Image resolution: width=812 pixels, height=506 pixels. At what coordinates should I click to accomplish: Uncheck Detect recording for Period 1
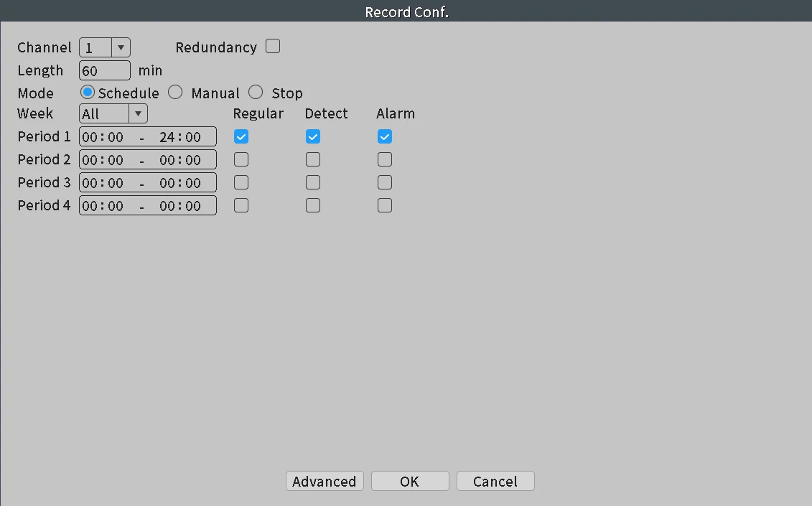313,137
